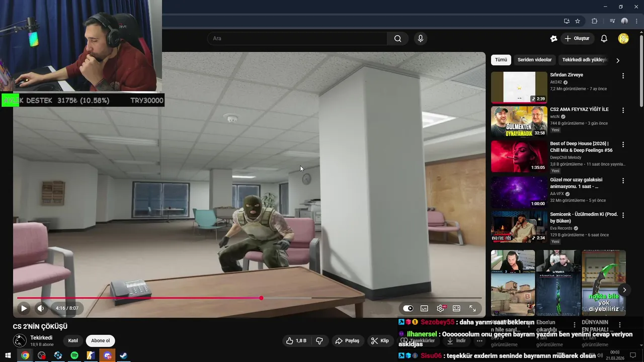Seek the red video progress bar handle
The width and height of the screenshot is (644, 362).
point(261,298)
